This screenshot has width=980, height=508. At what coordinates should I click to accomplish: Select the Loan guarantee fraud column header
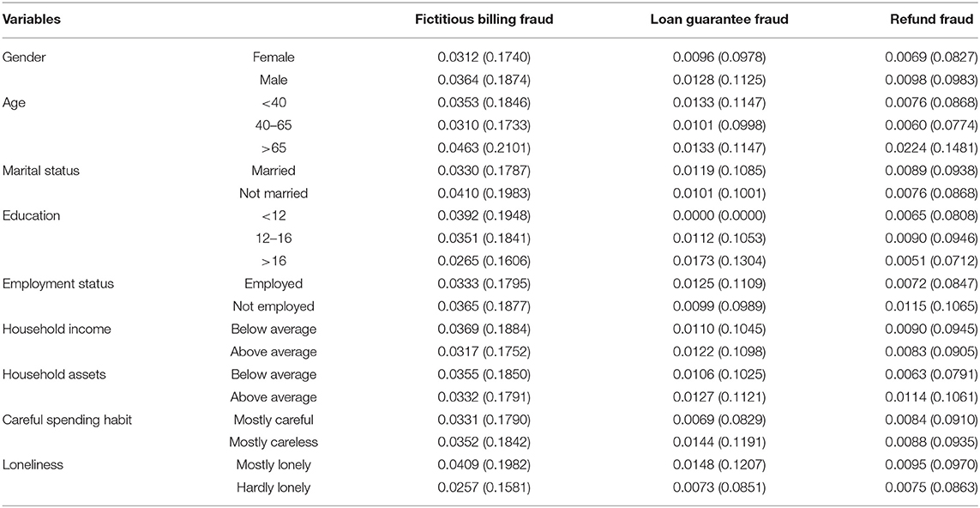[718, 20]
